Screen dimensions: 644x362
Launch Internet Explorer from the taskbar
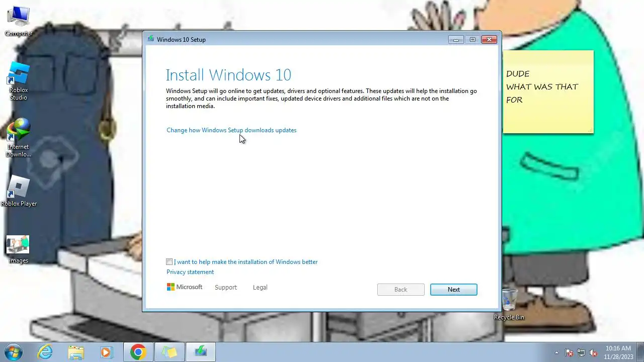click(x=45, y=352)
